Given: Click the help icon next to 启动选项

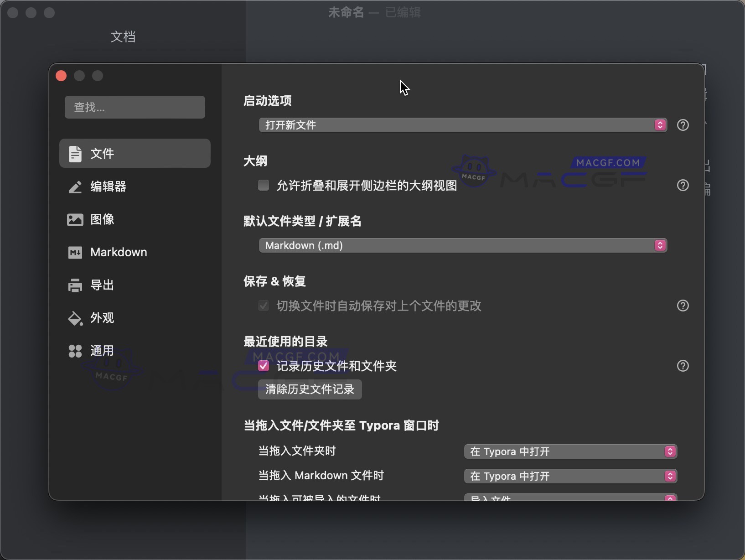Looking at the screenshot, I should point(683,125).
